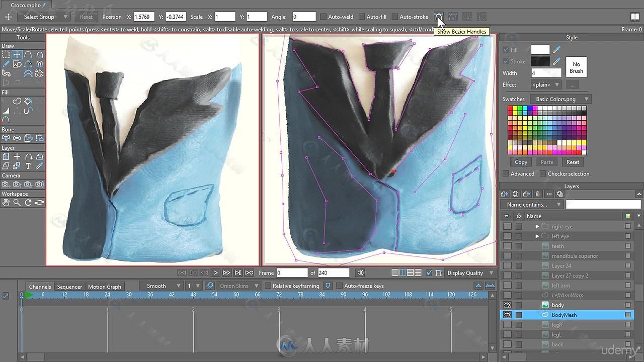Click the Reset button in top toolbar
Image resolution: width=644 pixels, height=362 pixels.
click(86, 17)
